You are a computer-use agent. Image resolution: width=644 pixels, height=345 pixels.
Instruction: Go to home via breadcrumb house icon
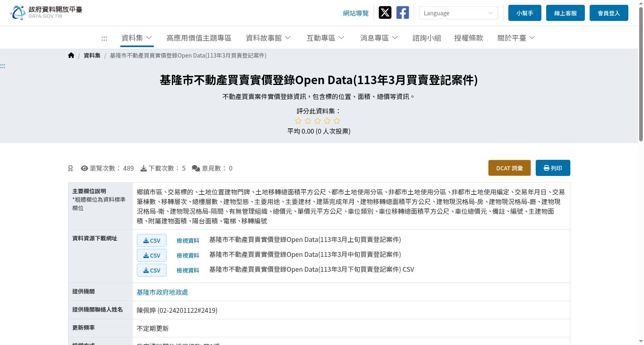coord(71,55)
